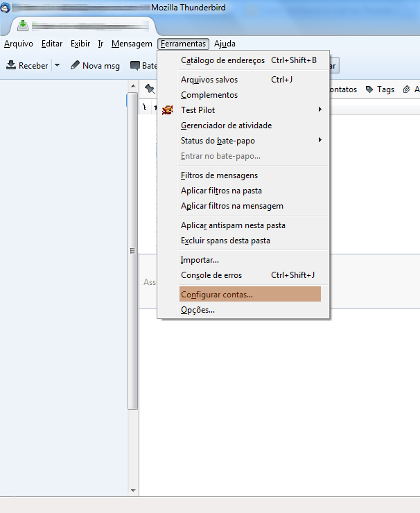Click the Bate-papo chat toolbar icon
This screenshot has width=420, height=513.
tap(135, 66)
